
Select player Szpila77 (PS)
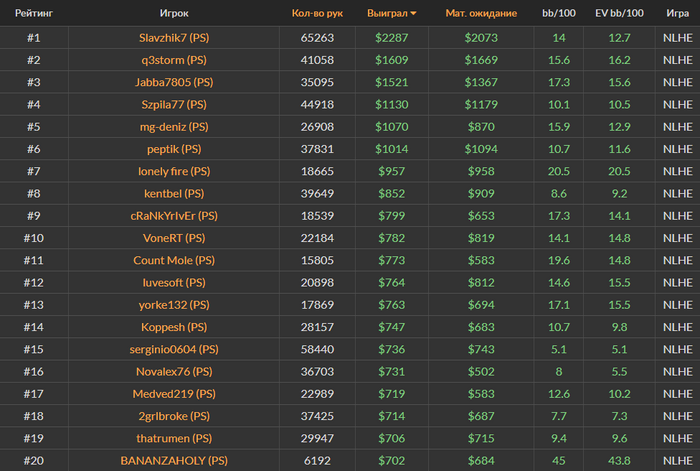click(x=174, y=104)
